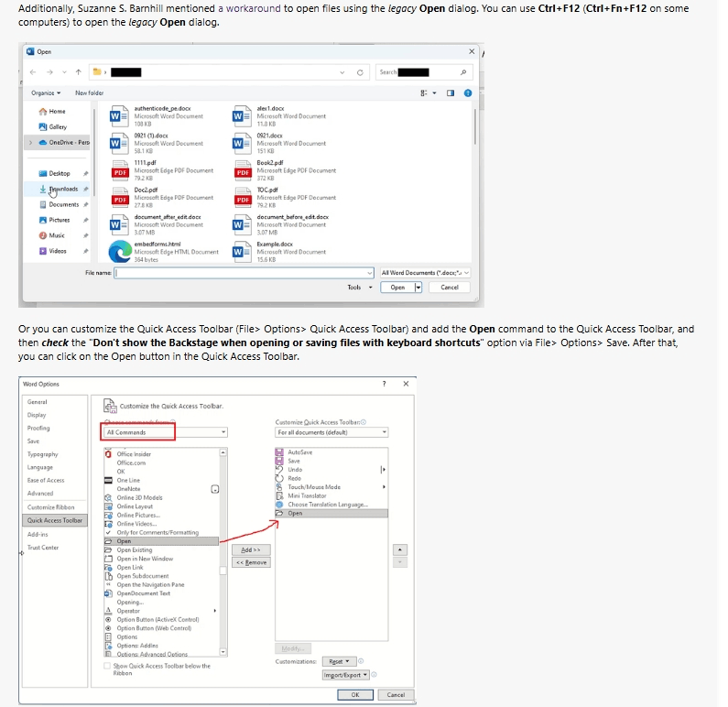Select Customize Ribbon tab
Screen dimensions: 728x707
pyautogui.click(x=50, y=507)
